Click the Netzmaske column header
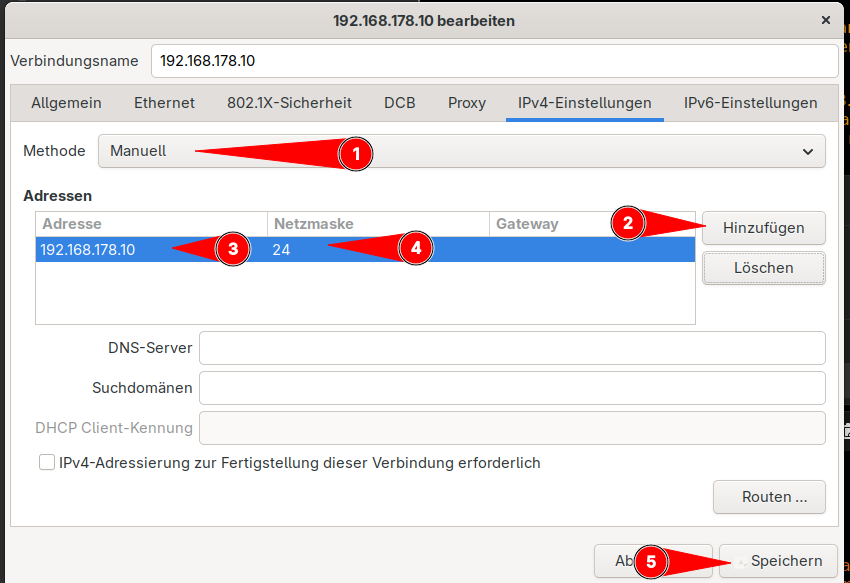850x583 pixels. (x=314, y=224)
